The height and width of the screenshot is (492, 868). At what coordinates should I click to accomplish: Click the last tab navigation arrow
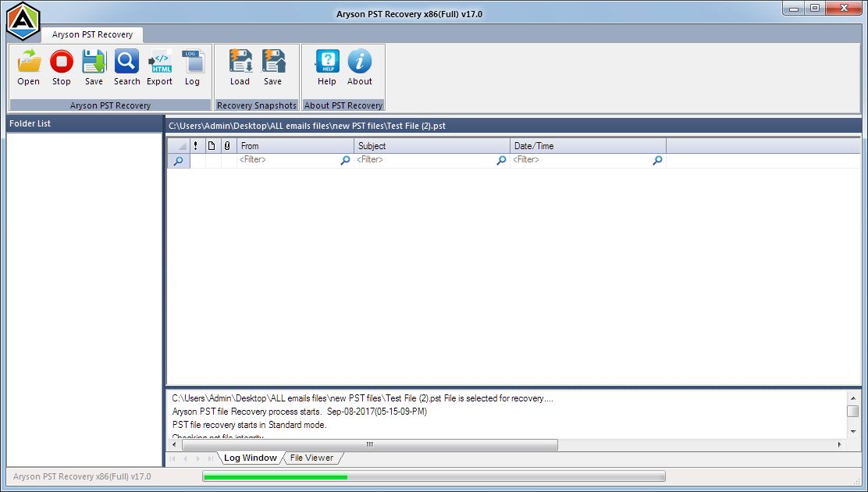pos(210,458)
